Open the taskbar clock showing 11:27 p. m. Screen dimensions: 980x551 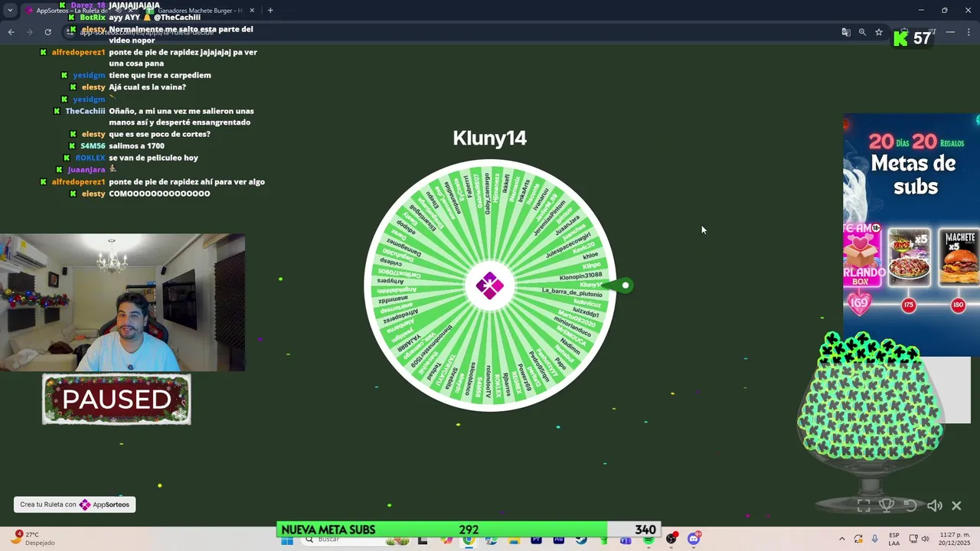pos(955,539)
